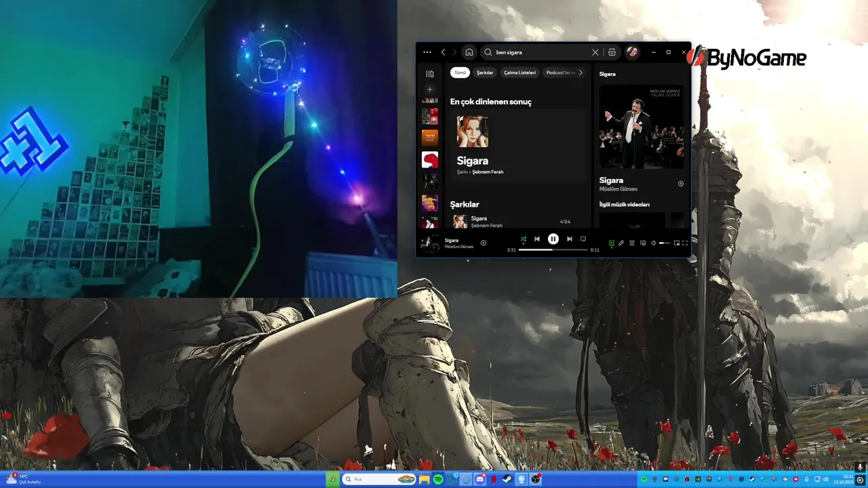
Task: Play the Sigara song row by Şebnem Ferah
Action: tap(517, 222)
